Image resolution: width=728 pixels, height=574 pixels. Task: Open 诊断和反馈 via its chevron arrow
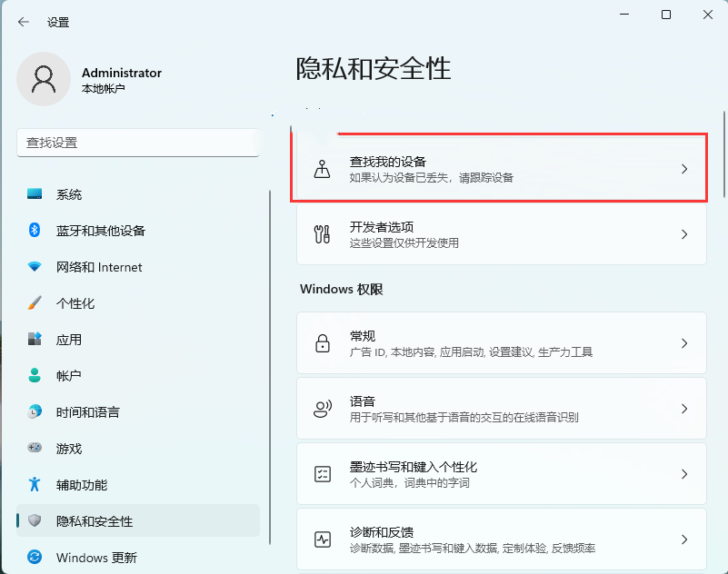(x=684, y=539)
